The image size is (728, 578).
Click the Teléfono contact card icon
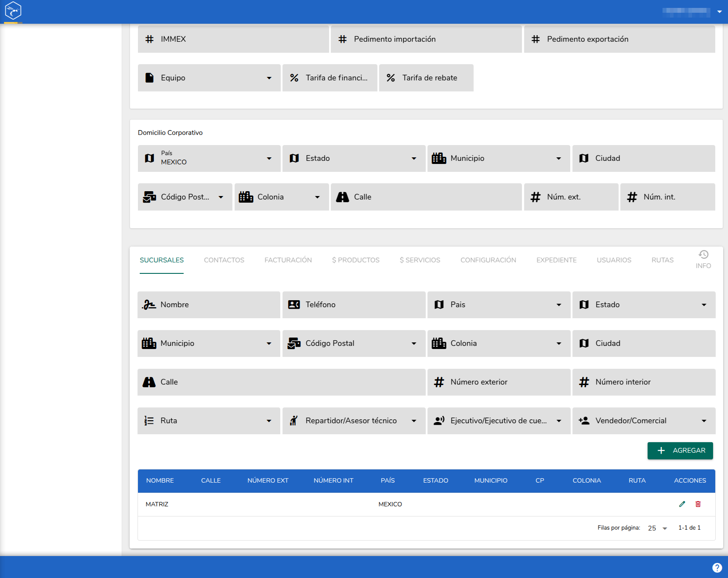point(294,305)
